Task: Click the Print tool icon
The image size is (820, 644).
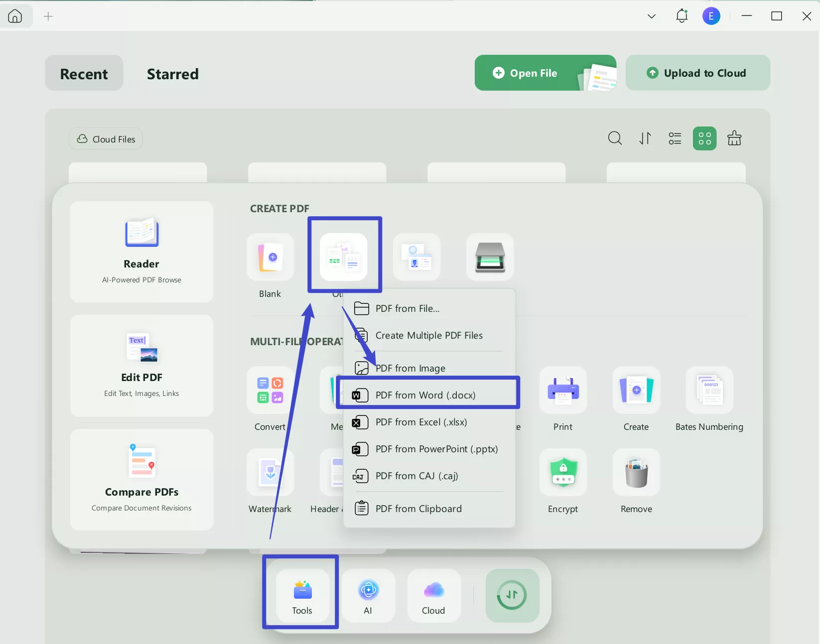Action: click(x=563, y=390)
